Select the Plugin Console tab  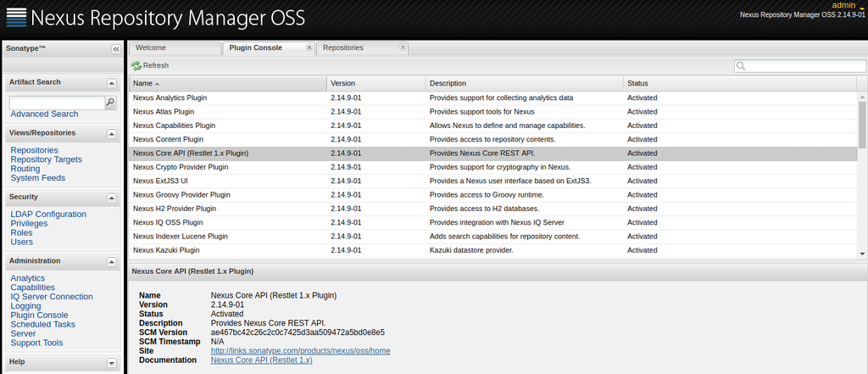(x=268, y=48)
